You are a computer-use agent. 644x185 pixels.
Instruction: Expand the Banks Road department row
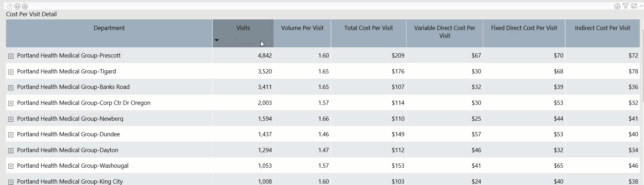click(11, 88)
